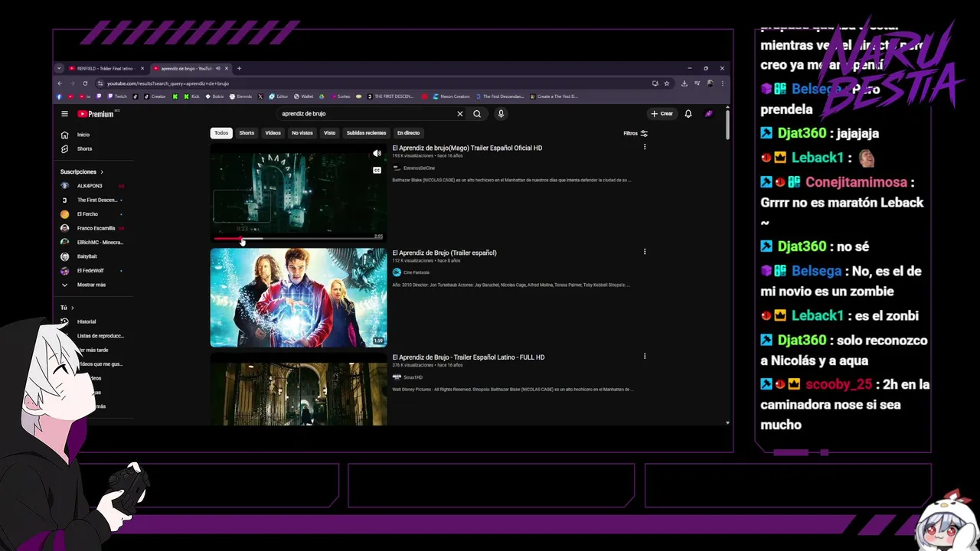980x551 pixels.
Task: Open the Nexon Creators bookmark
Action: [451, 96]
